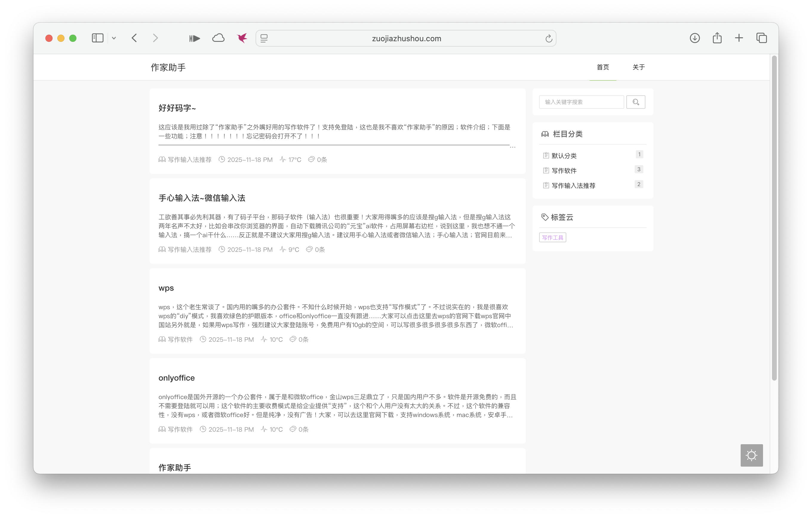Click the cloud extension icon in the toolbar
The height and width of the screenshot is (518, 812).
(218, 38)
